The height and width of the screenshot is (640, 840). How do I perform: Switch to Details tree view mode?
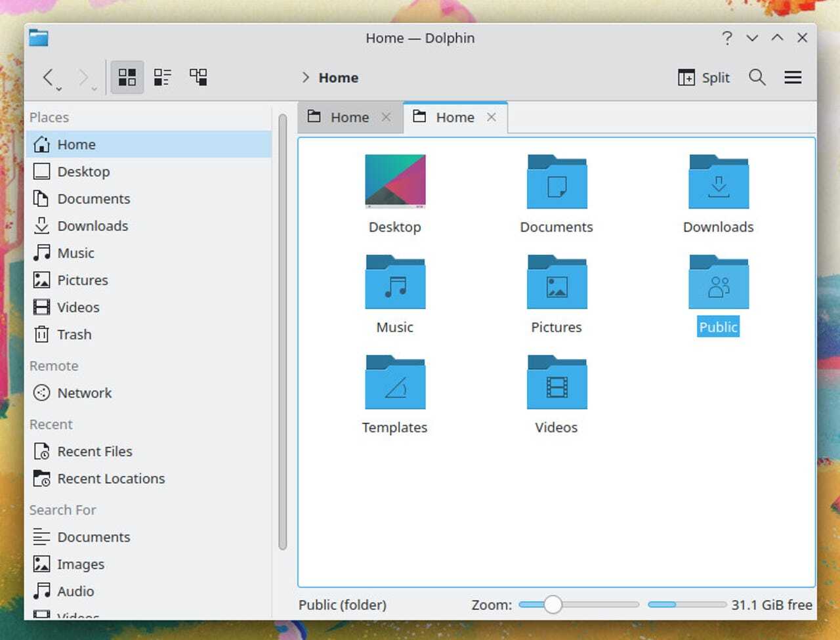[198, 77]
